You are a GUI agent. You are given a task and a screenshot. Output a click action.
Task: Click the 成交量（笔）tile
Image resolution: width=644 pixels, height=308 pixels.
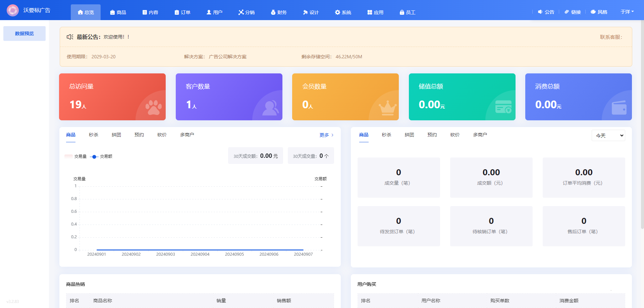399,178
